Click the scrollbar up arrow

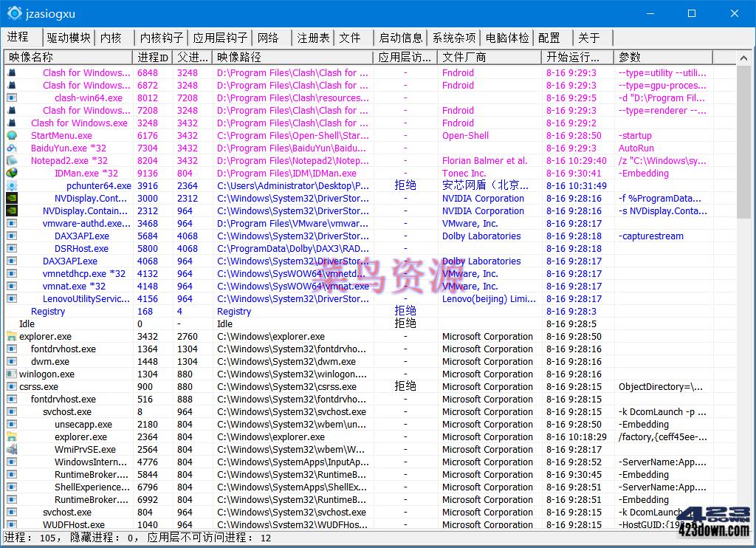[743, 56]
